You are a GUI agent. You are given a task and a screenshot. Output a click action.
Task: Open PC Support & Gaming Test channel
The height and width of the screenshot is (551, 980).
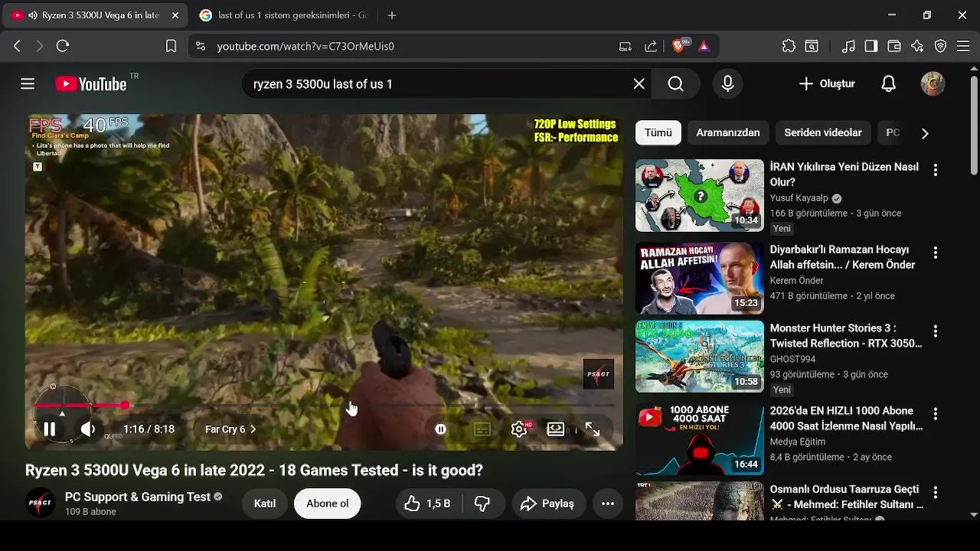click(137, 497)
